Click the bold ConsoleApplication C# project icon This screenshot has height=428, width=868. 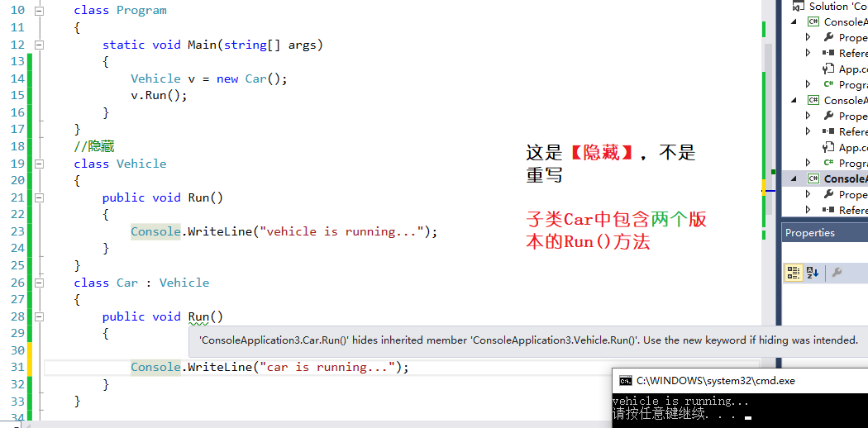(813, 178)
